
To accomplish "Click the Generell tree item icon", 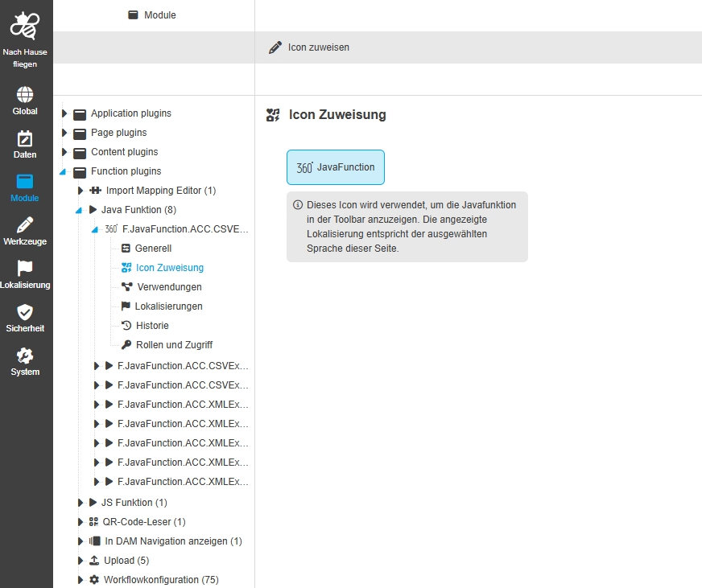I will 126,249.
